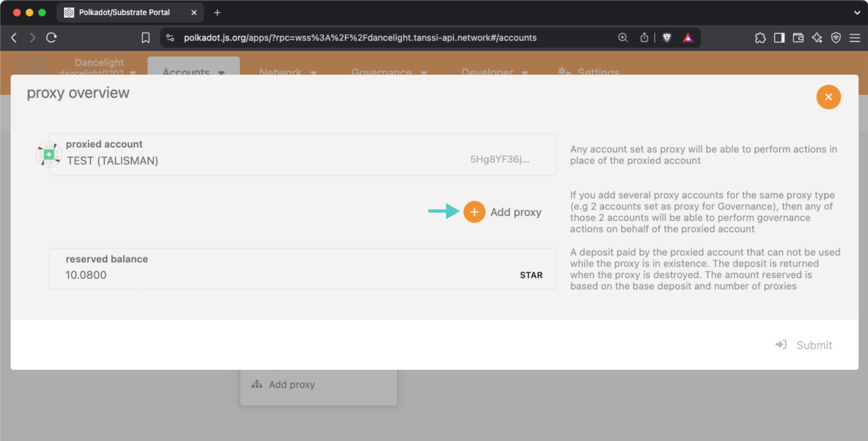Viewport: 868px width, 441px height.
Task: Open the Network menu
Action: (288, 72)
